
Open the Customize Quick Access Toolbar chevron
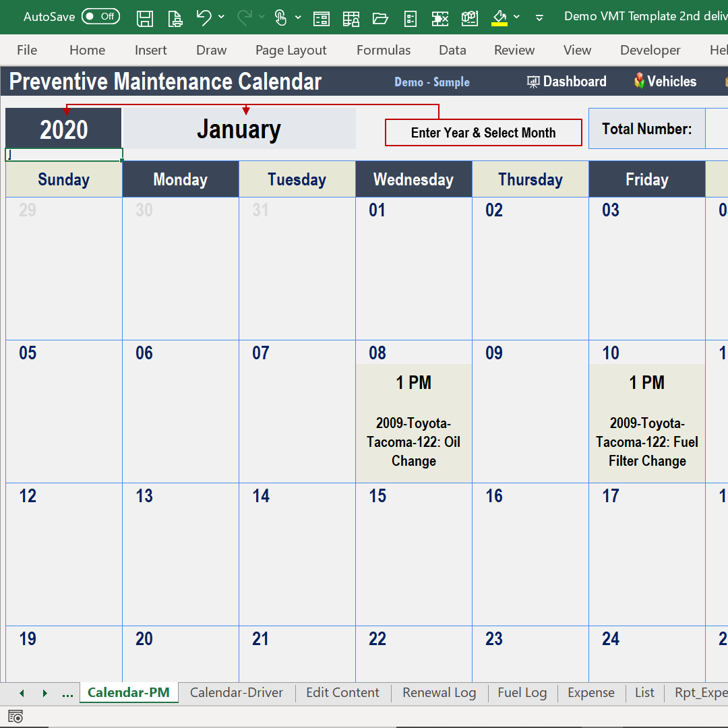pyautogui.click(x=539, y=18)
